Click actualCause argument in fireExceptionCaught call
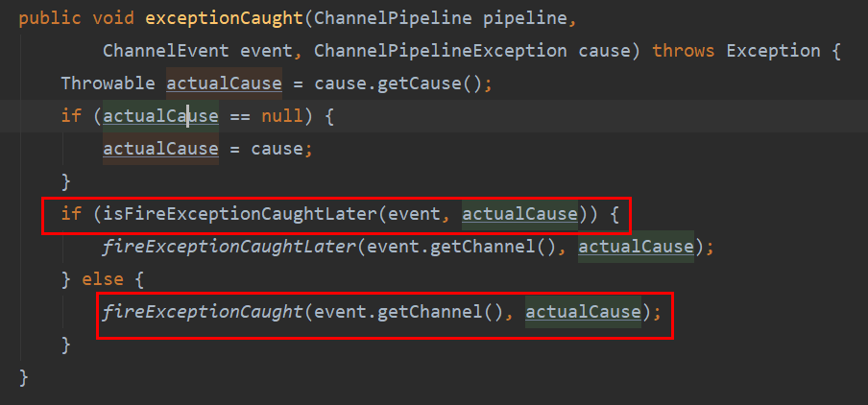This screenshot has height=405, width=868. (583, 312)
